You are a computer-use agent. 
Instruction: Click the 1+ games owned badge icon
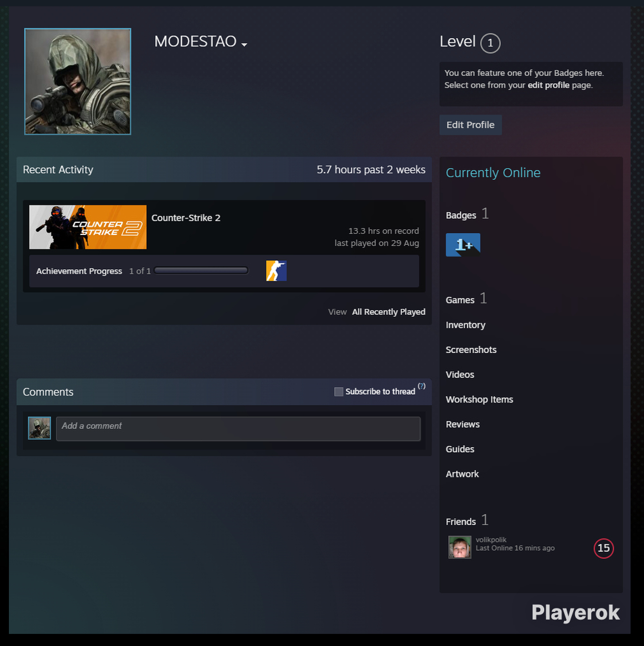click(x=462, y=245)
